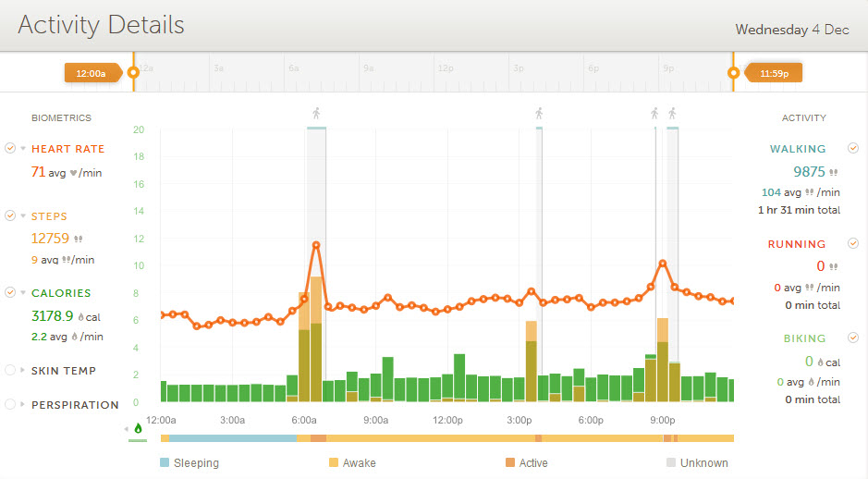The width and height of the screenshot is (868, 479).
Task: Click the walking icon above the 6am peak
Action: click(x=316, y=114)
